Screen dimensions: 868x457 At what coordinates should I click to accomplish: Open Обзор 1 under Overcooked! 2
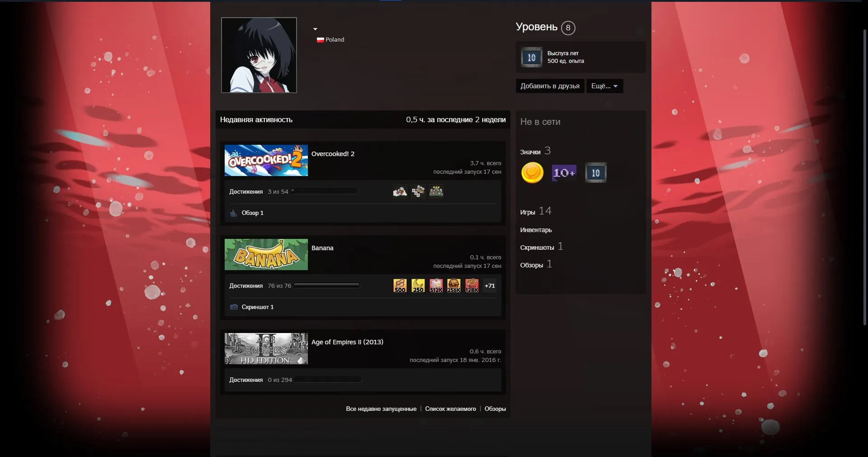252,213
